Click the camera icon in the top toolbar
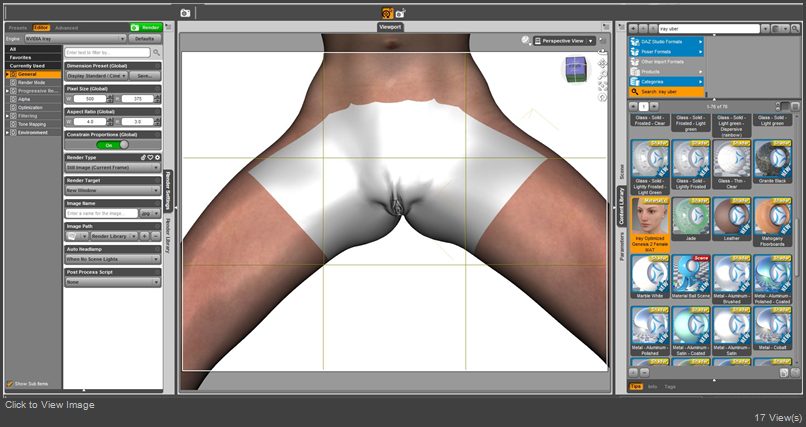 (x=185, y=13)
